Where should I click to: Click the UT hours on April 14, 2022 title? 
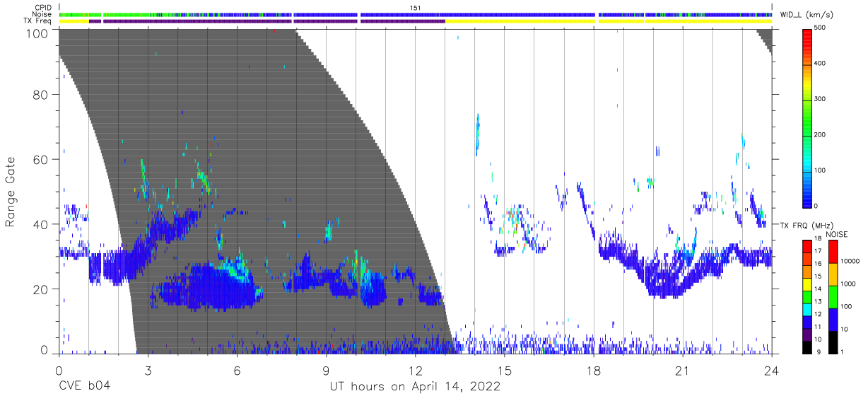click(x=415, y=387)
